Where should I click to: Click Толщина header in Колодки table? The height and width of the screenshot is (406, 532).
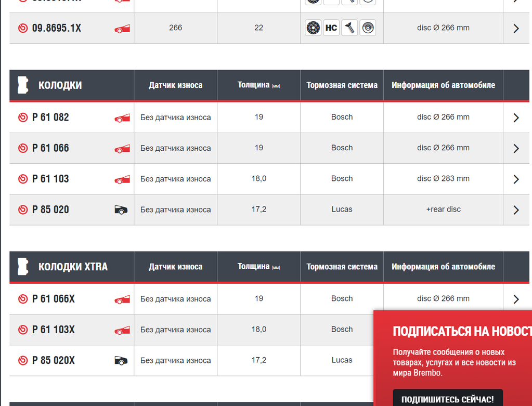258,85
